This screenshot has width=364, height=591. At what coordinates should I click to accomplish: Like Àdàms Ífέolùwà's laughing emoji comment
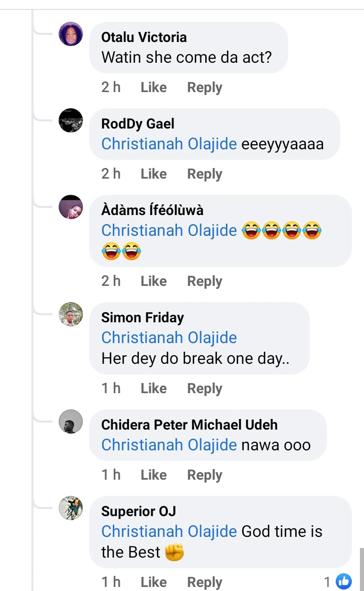click(x=153, y=281)
